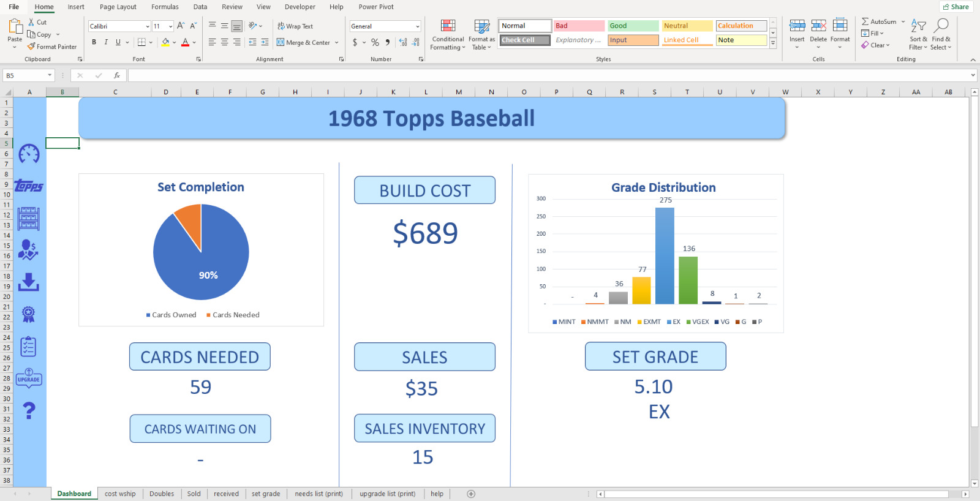
Task: Expand the formula bar chevron
Action: [973, 75]
